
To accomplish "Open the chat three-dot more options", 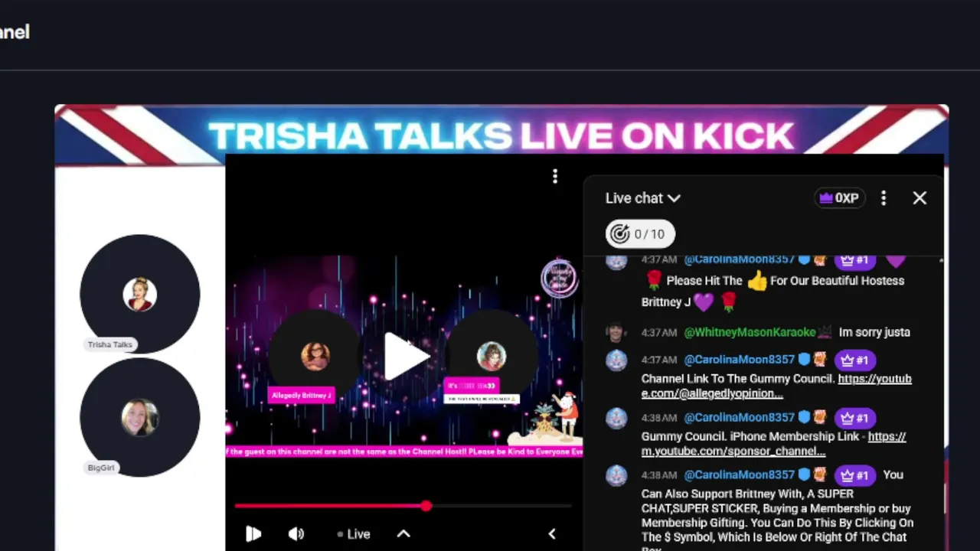I will [884, 198].
